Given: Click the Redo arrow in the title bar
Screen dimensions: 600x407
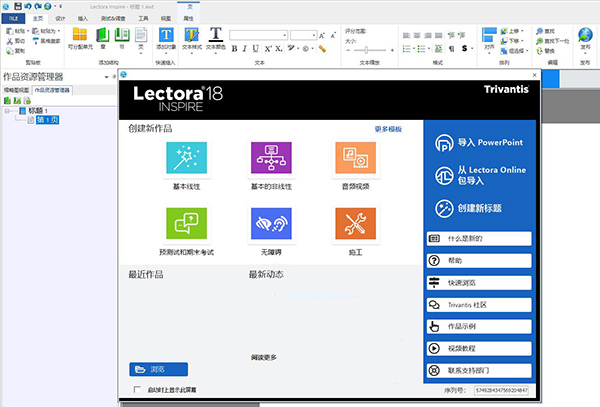Looking at the screenshot, I should [38, 6].
